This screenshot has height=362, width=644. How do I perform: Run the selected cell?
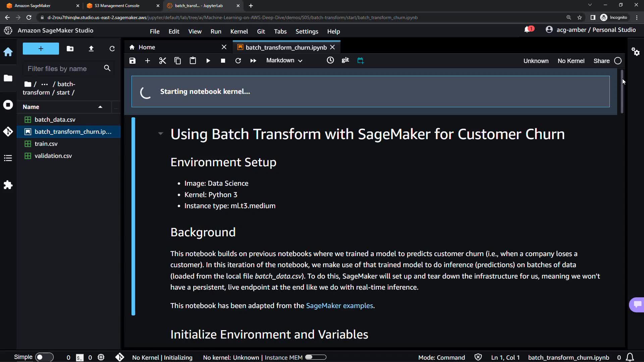tap(208, 61)
